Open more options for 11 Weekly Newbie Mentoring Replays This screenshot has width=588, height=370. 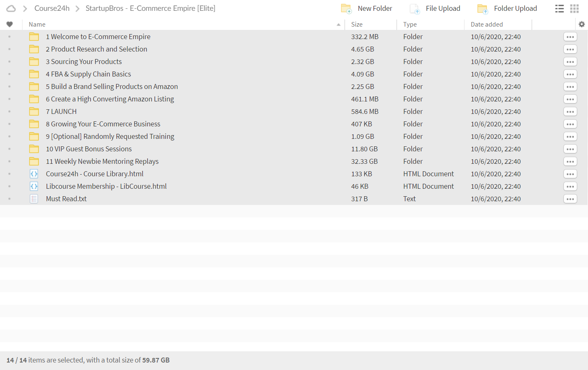570,161
